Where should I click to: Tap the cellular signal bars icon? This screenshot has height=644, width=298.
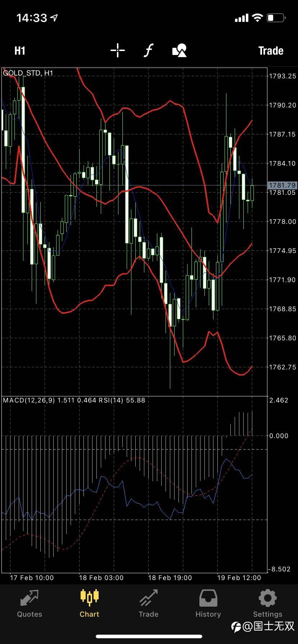[x=241, y=18]
